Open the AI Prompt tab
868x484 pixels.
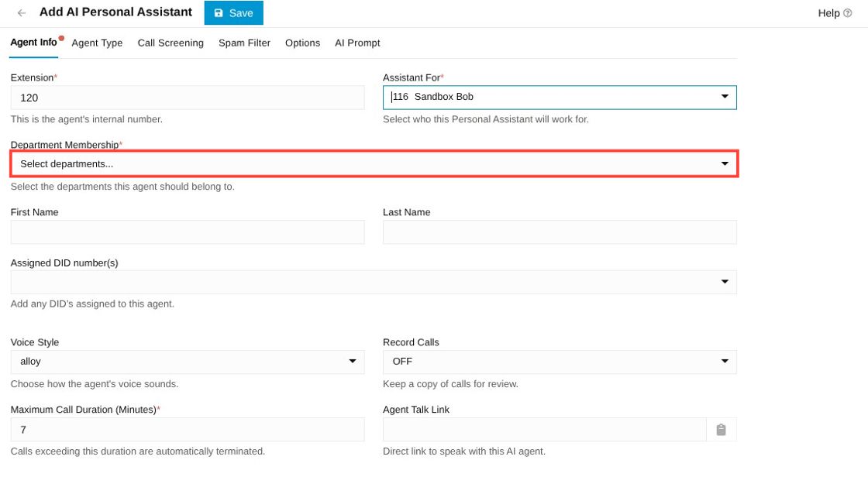pos(357,43)
